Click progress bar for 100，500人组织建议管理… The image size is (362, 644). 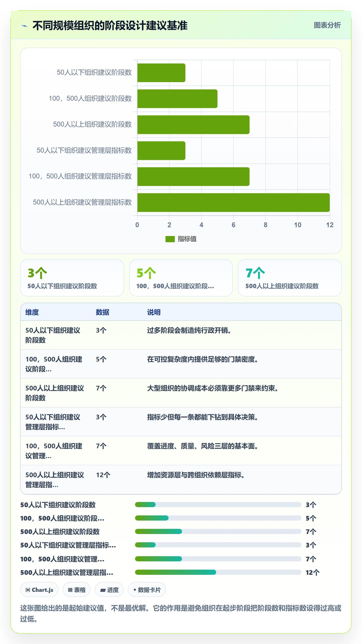[218, 559]
